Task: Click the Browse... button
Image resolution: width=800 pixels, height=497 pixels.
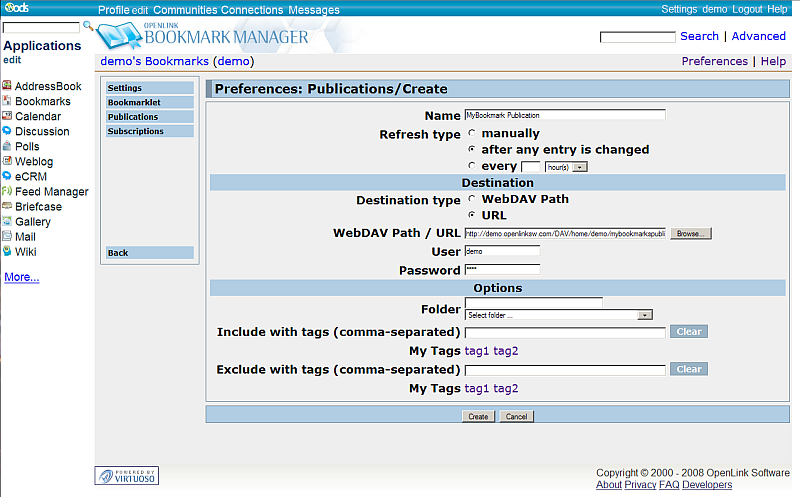Action: pyautogui.click(x=690, y=233)
